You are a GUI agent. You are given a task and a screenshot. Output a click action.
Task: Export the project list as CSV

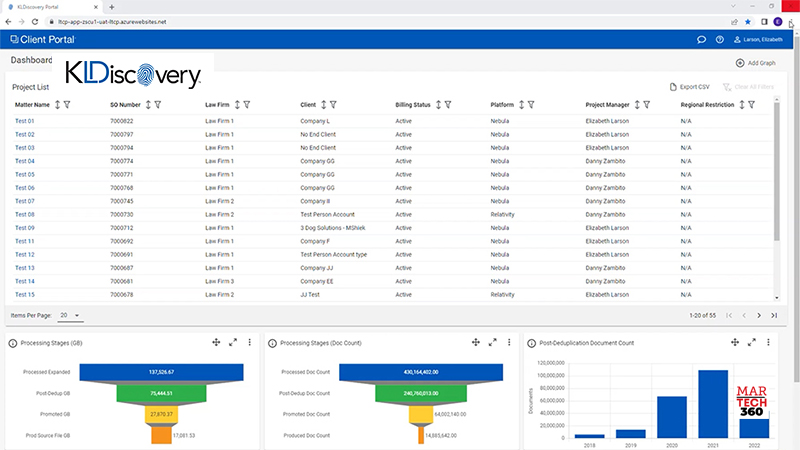tap(689, 87)
